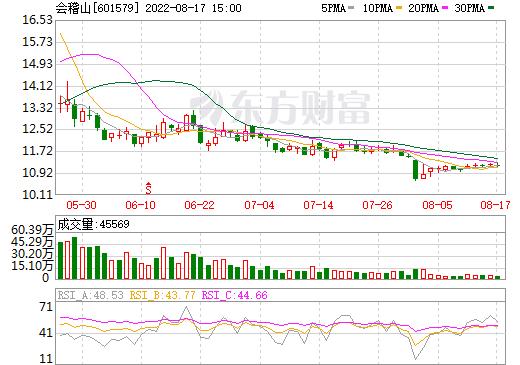Click the last candlestick at 08-17
Screen dimensions: 520x365
(498, 165)
